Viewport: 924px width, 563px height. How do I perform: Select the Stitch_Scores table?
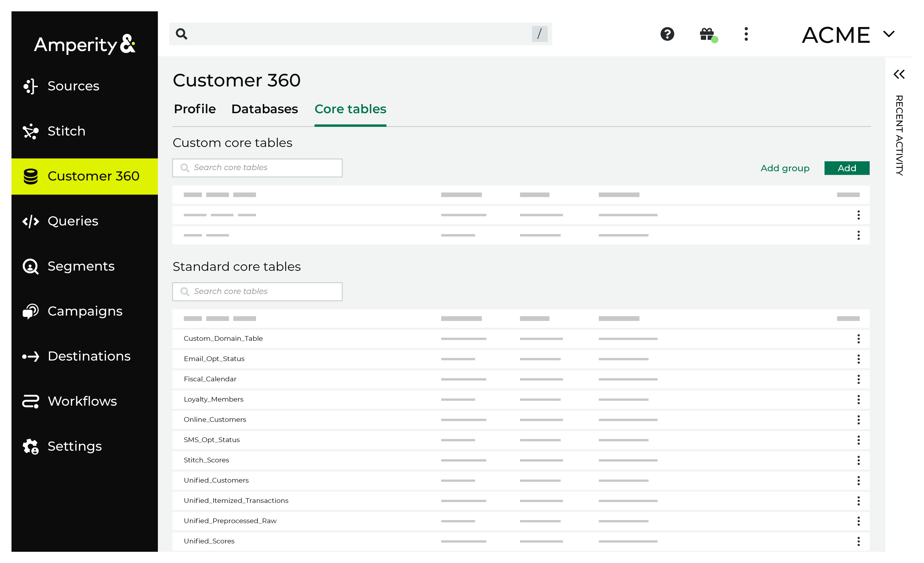pos(206,460)
